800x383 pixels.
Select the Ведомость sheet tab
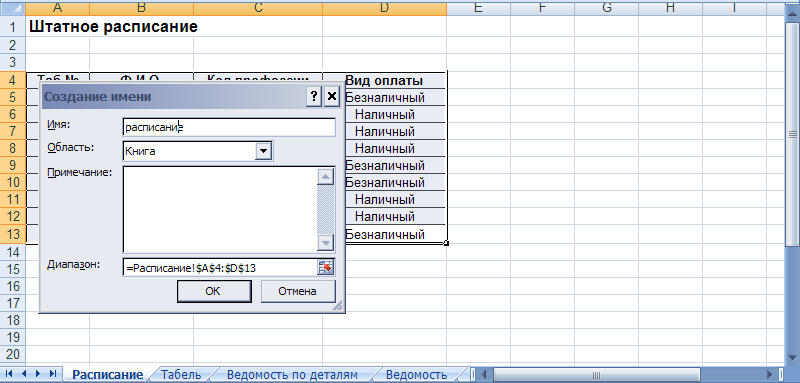click(416, 375)
